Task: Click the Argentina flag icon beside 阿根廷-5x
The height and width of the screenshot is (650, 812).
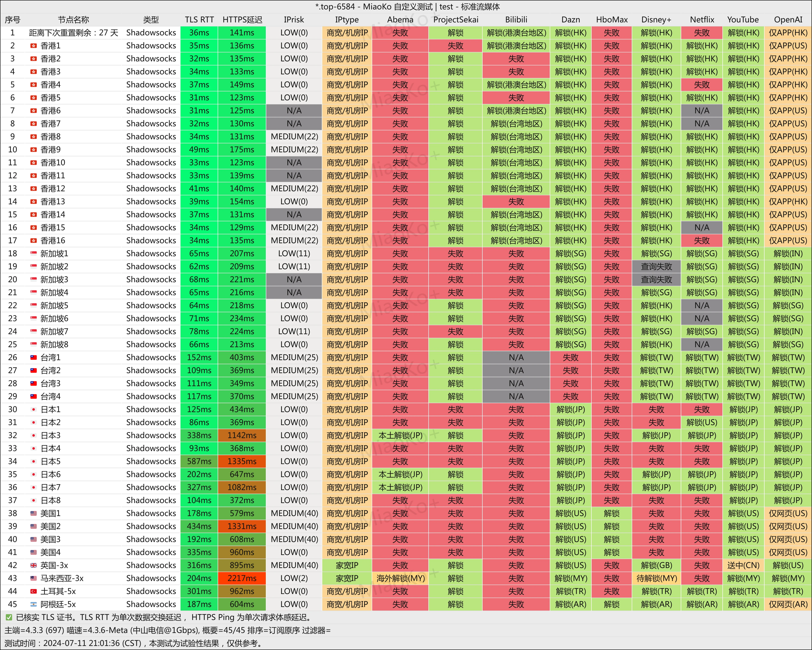Action: click(34, 605)
